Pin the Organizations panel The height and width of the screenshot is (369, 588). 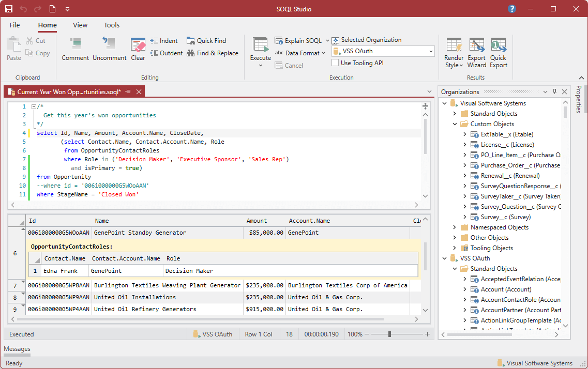pyautogui.click(x=554, y=92)
